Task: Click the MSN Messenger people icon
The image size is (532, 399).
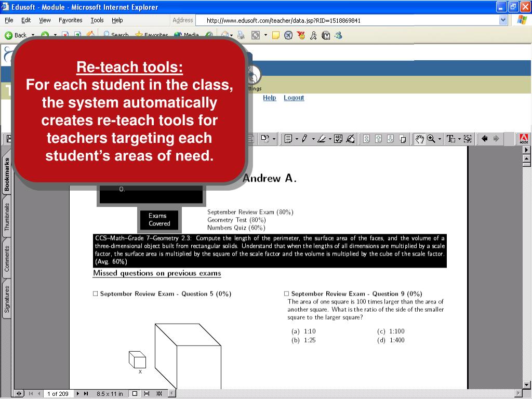Action: [x=338, y=35]
